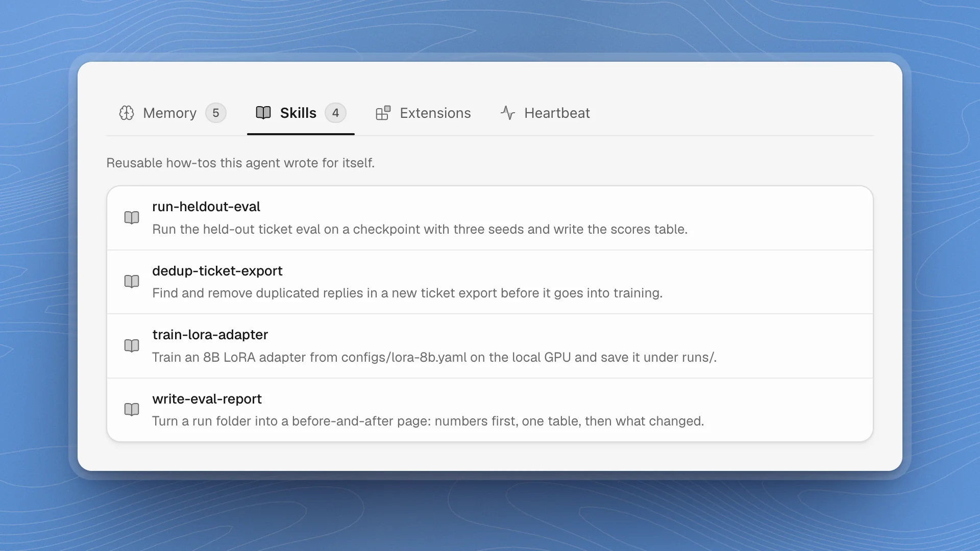Viewport: 980px width, 551px height.
Task: Click the open book icon beside Skills
Action: (263, 113)
